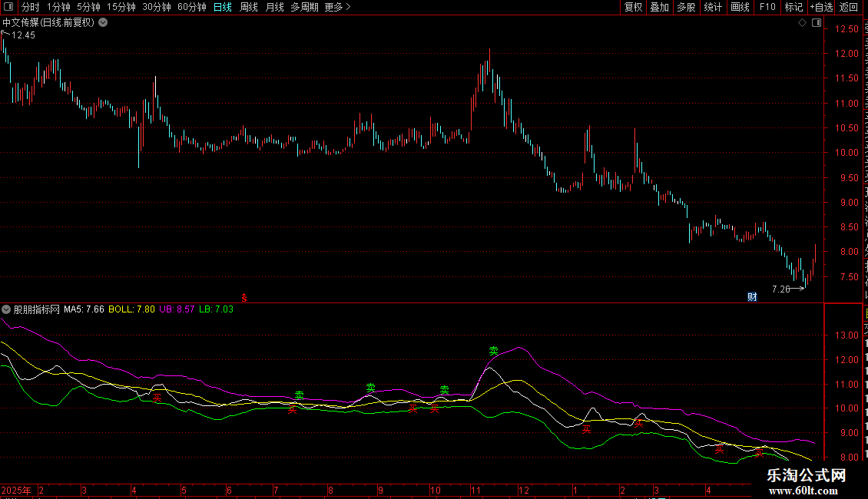Click the 叠加 overlay button
The height and width of the screenshot is (499, 868).
(660, 7)
